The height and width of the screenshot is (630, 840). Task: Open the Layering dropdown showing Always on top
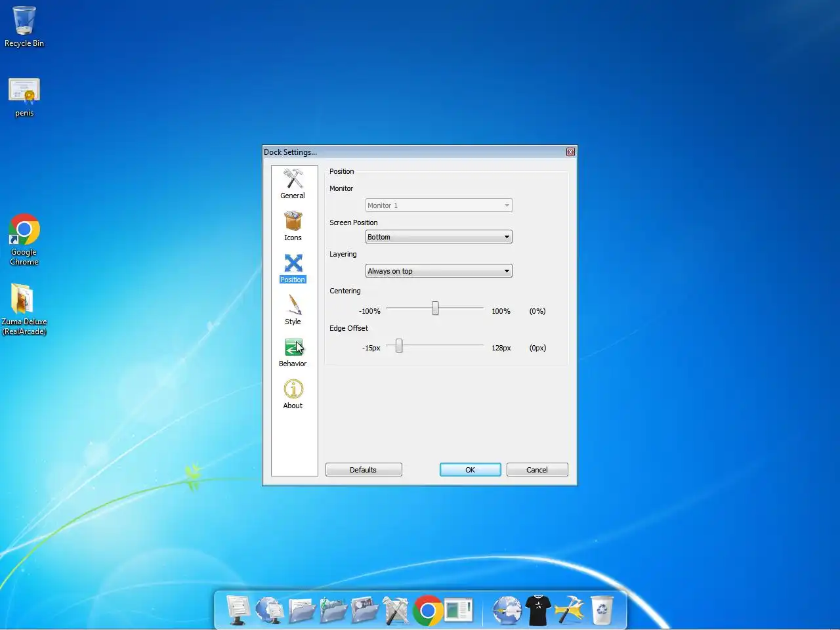(x=438, y=271)
